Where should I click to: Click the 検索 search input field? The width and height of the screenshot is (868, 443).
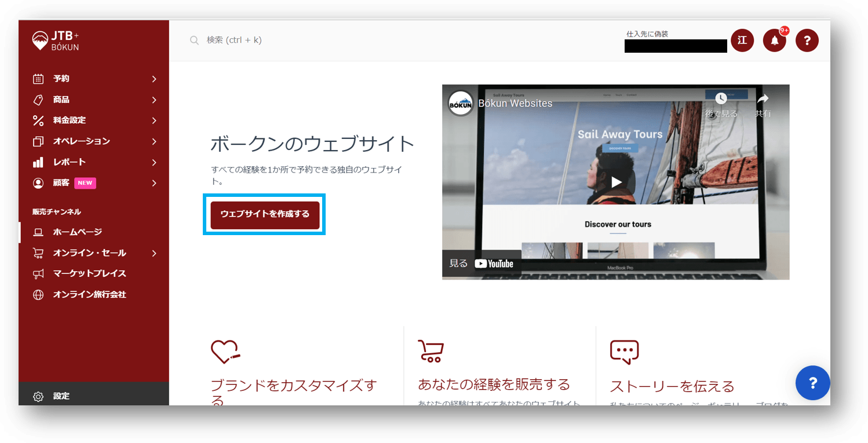pos(348,41)
